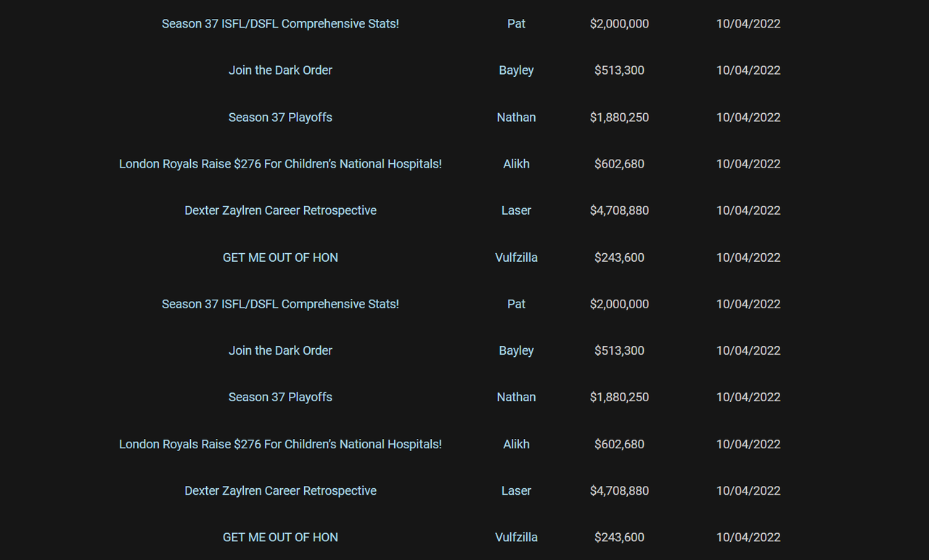Click author Nathan in the first listing
This screenshot has width=929, height=560.
click(x=516, y=118)
